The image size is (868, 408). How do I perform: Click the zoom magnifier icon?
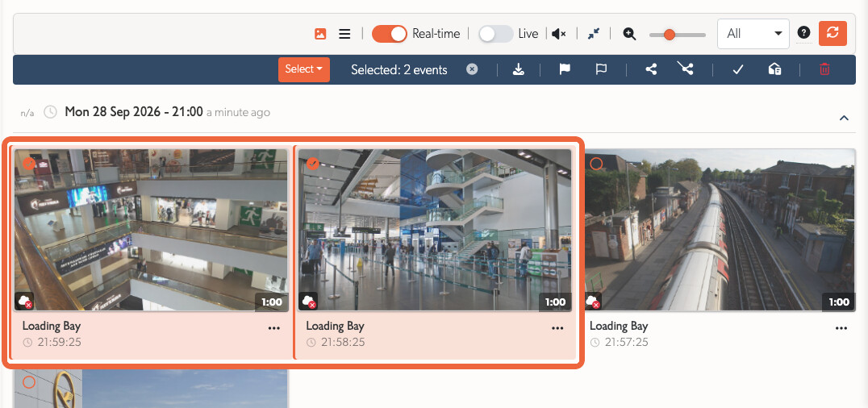coord(629,34)
